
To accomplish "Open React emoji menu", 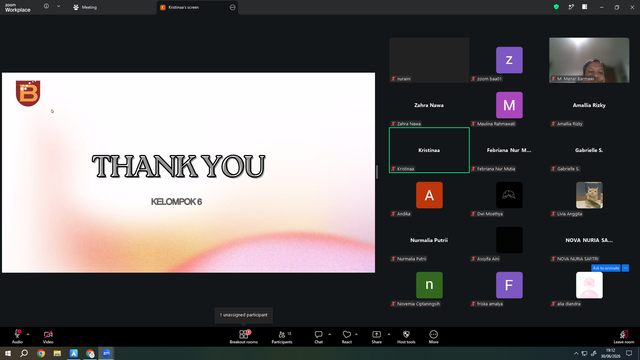I will pos(347,337).
